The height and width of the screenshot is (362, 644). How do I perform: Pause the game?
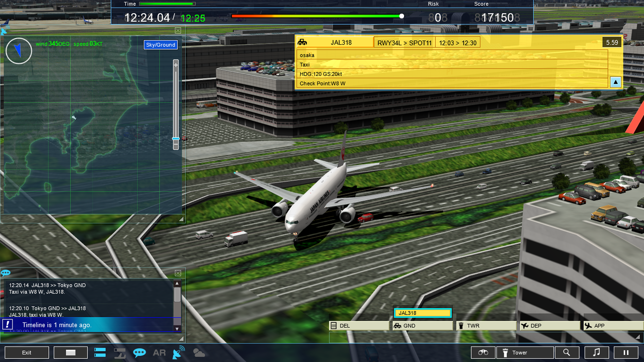626,352
